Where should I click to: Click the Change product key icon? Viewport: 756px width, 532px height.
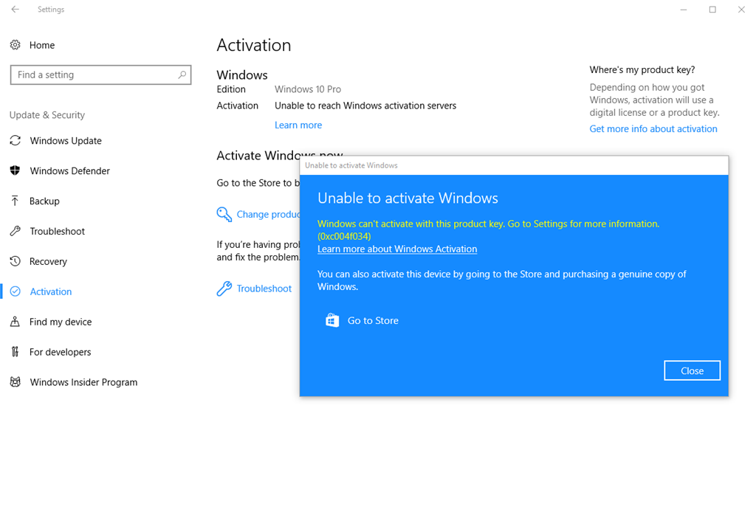(x=224, y=215)
